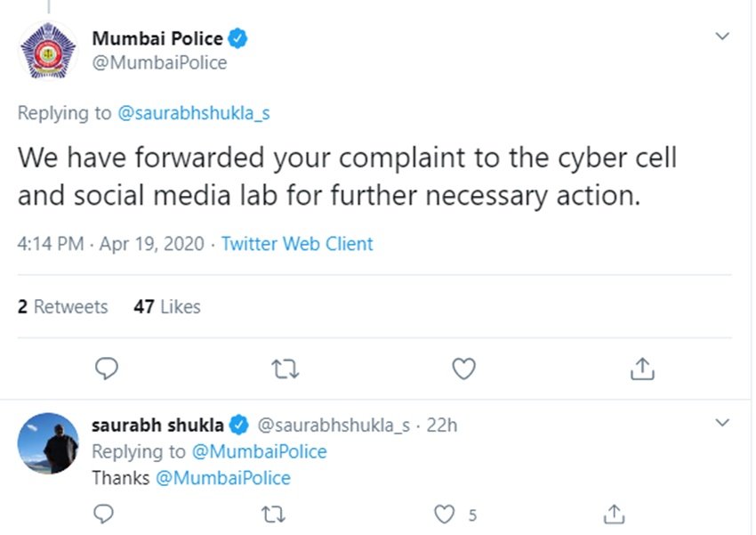Retweet saurabh shukla's Thanks reply
The width and height of the screenshot is (756, 535).
pyautogui.click(x=277, y=514)
